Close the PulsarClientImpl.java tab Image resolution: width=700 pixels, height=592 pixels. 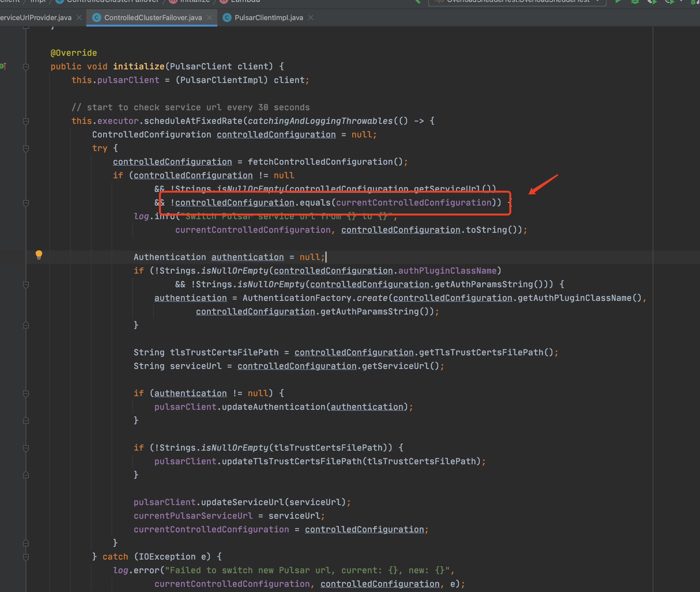(311, 18)
